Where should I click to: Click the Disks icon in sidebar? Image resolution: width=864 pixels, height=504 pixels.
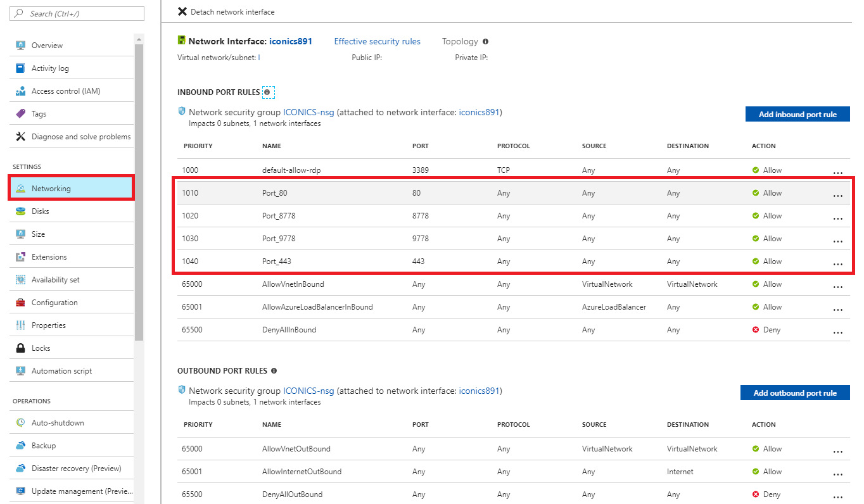click(x=20, y=211)
